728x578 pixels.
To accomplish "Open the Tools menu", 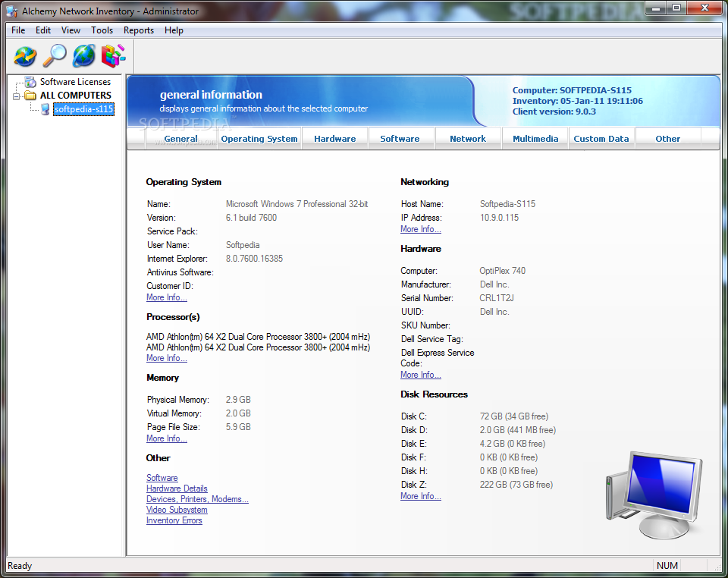I will [102, 30].
